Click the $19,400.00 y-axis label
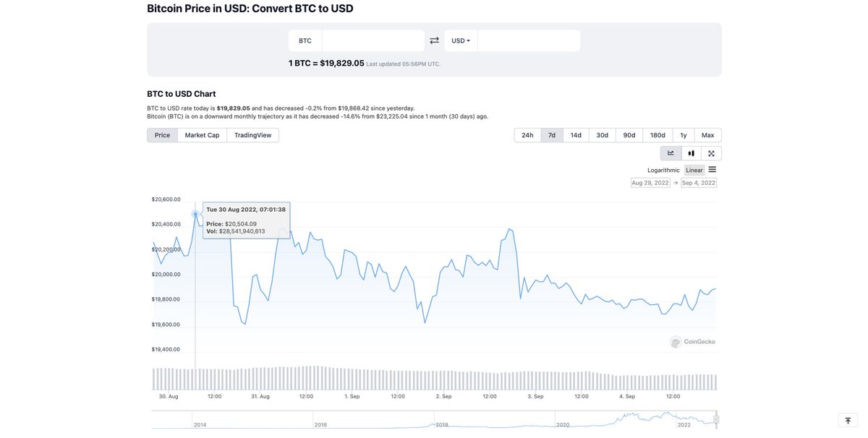868x438 pixels. coord(166,349)
